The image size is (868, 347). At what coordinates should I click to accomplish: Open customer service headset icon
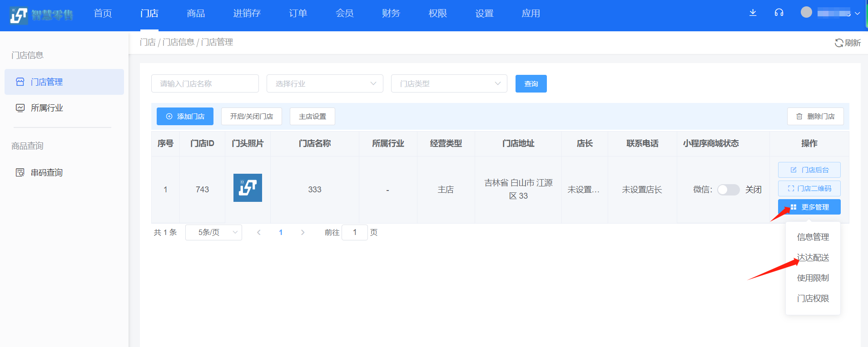779,13
